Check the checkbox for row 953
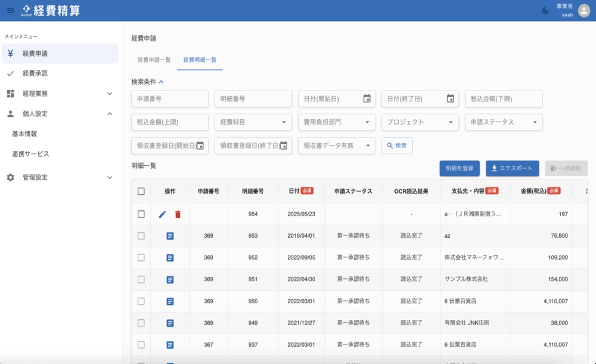The width and height of the screenshot is (596, 364). click(141, 235)
